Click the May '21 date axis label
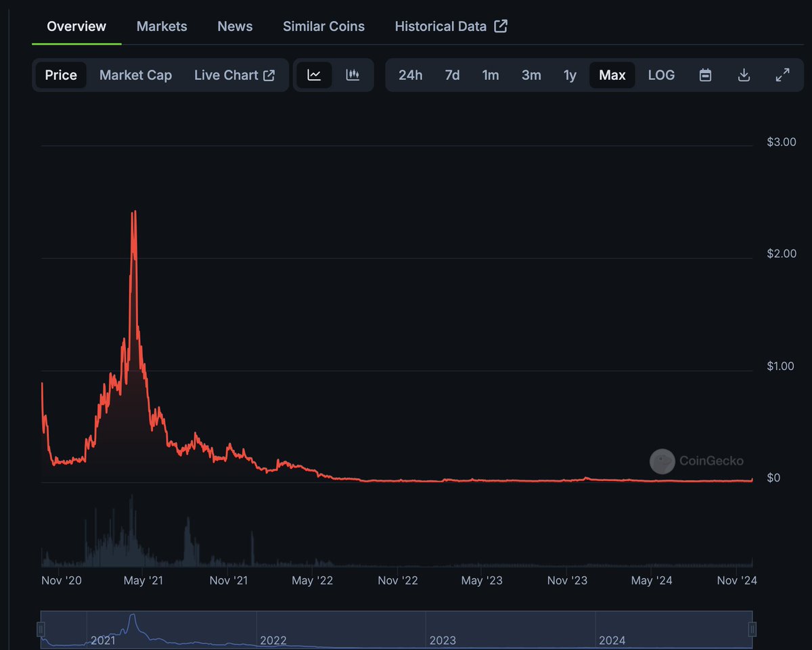This screenshot has width=812, height=650. (143, 580)
